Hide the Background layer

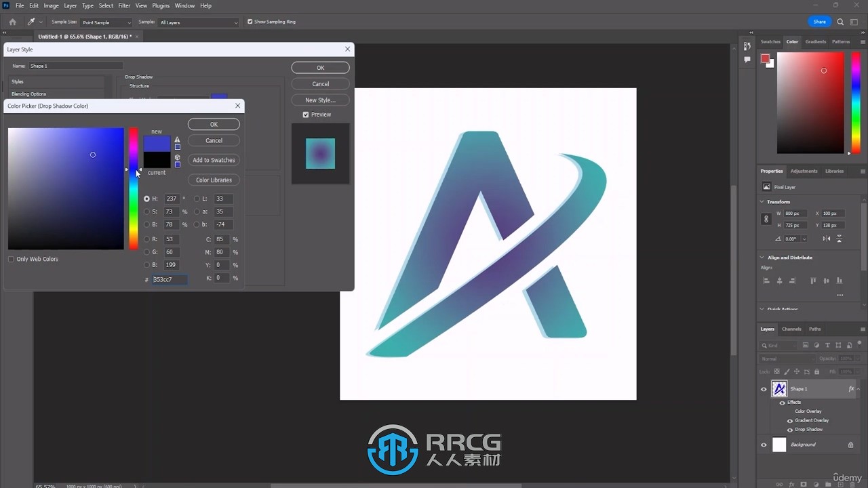pyautogui.click(x=764, y=445)
